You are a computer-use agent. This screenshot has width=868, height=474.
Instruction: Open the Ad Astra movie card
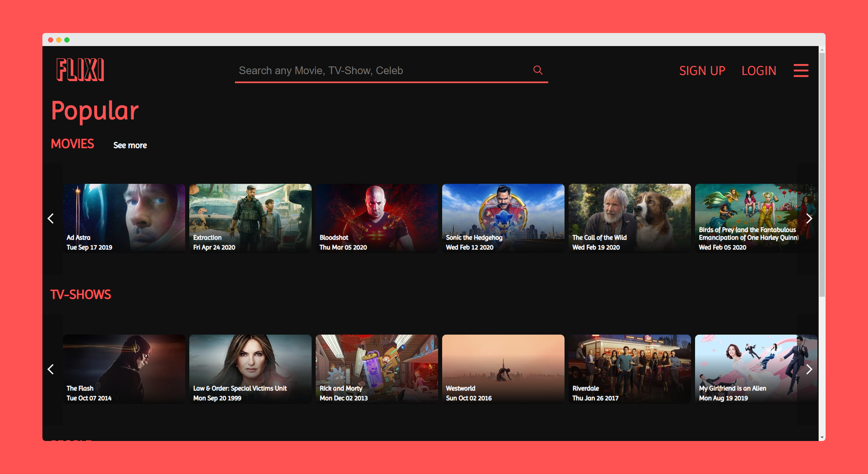pyautogui.click(x=124, y=218)
